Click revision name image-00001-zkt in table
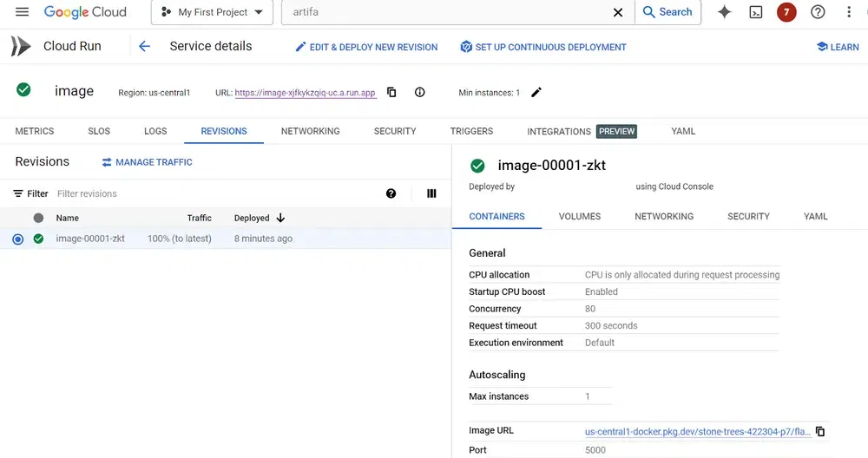The width and height of the screenshot is (868, 458). coord(90,239)
